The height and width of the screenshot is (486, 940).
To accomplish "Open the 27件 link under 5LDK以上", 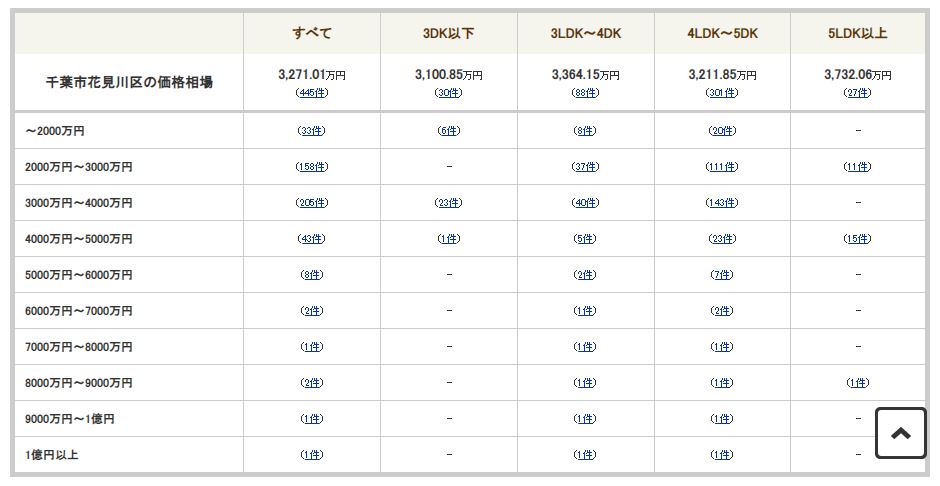I will (x=857, y=93).
